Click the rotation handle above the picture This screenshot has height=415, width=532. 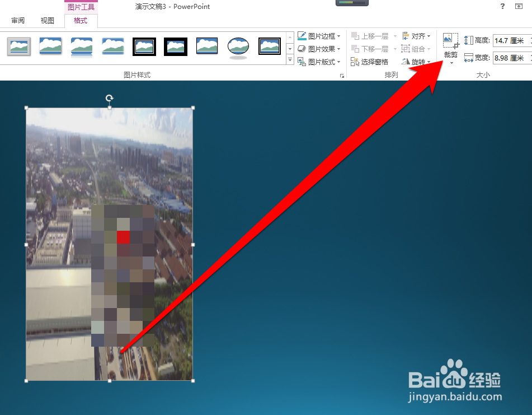(x=109, y=99)
